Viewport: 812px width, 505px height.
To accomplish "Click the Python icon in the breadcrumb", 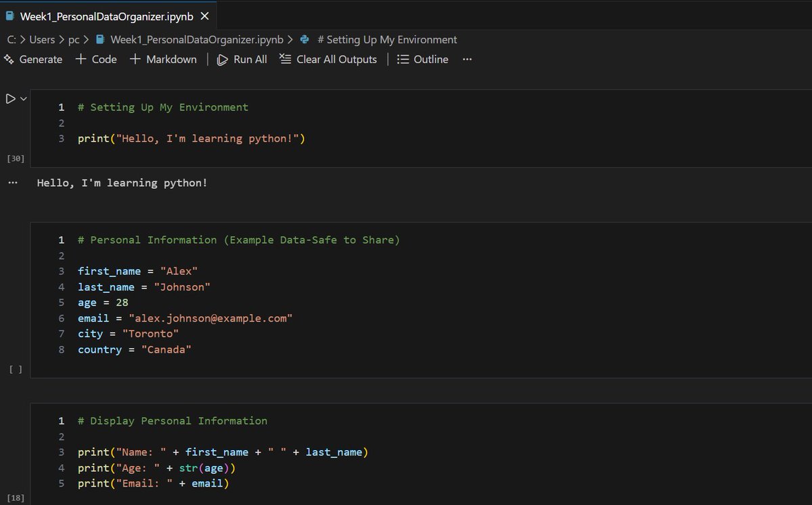I will click(x=304, y=40).
